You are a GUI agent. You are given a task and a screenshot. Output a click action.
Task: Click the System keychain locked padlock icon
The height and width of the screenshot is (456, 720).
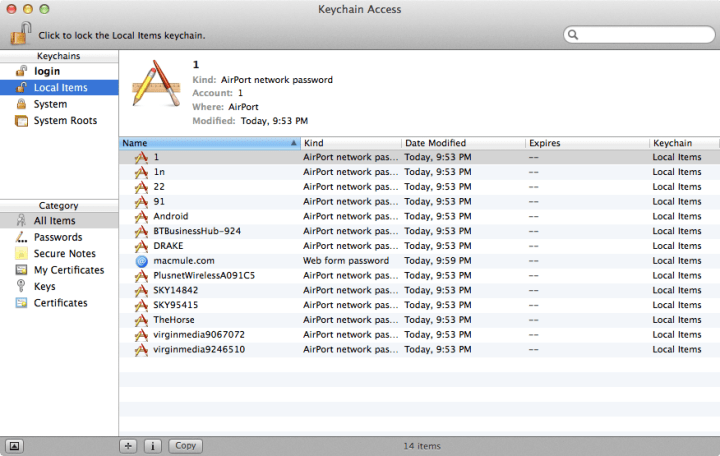[21, 104]
